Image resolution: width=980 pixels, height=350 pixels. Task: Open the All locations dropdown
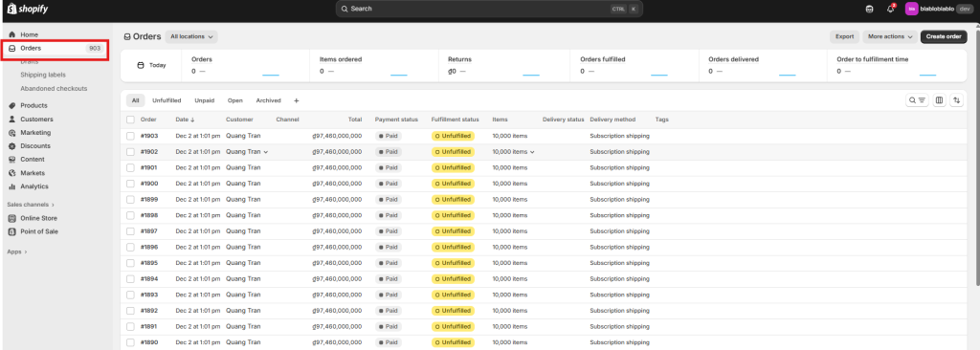click(x=191, y=37)
